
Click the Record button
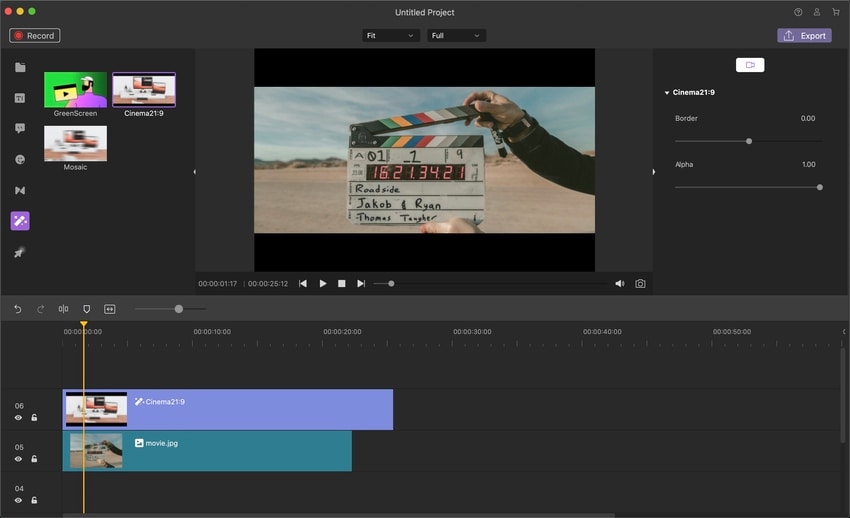coord(35,35)
